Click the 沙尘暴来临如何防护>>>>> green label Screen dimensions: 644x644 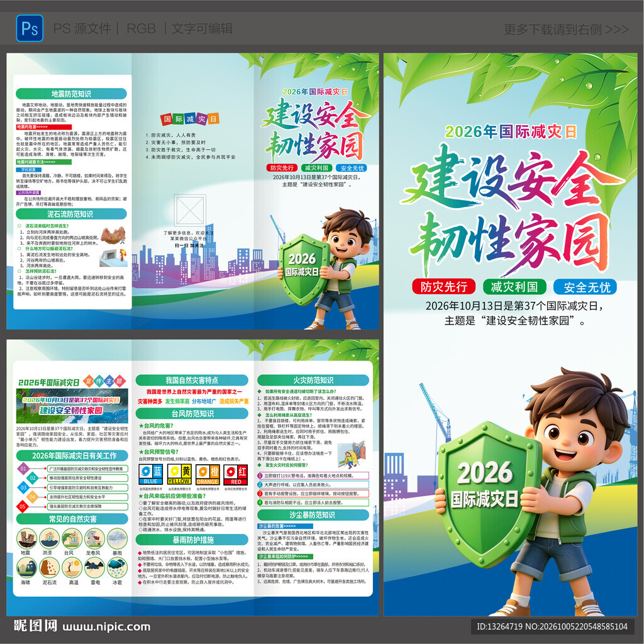[x=285, y=557]
